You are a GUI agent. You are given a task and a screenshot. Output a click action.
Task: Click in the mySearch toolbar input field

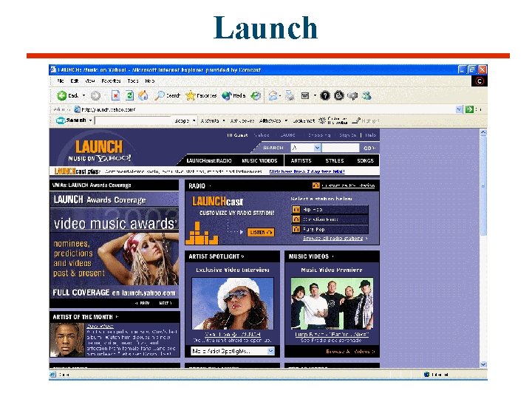click(x=133, y=120)
